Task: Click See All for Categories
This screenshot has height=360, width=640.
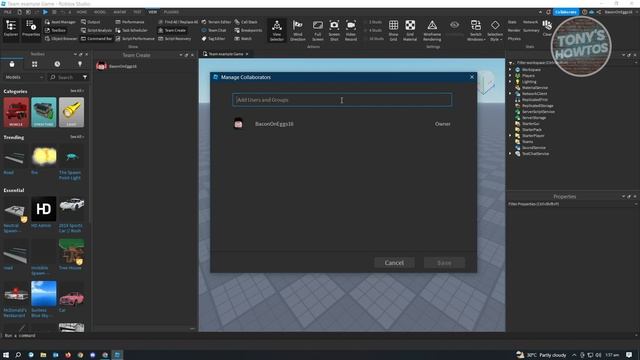Action: (76, 91)
